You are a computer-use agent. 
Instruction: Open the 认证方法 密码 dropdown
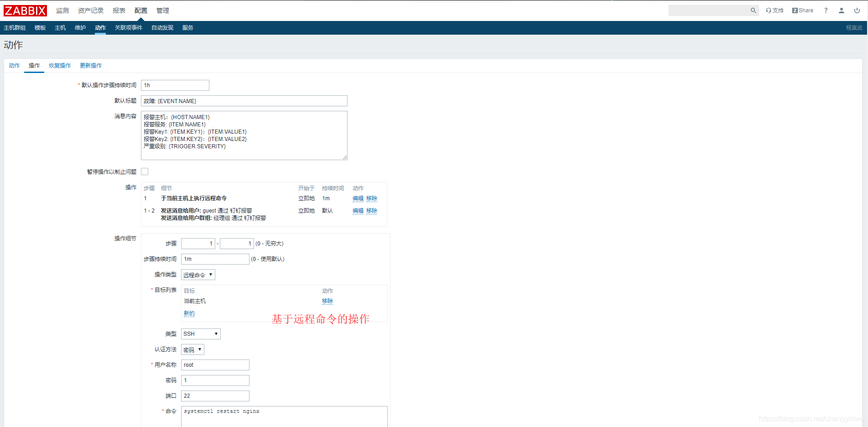tap(192, 349)
